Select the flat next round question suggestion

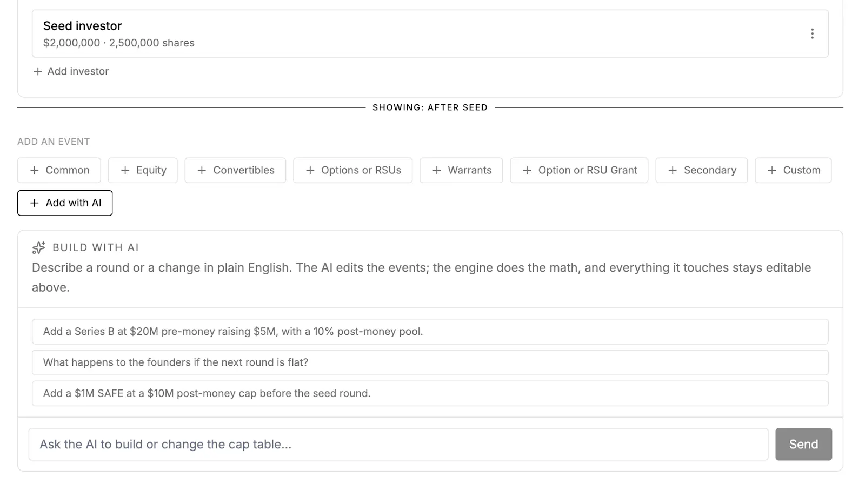(x=430, y=362)
